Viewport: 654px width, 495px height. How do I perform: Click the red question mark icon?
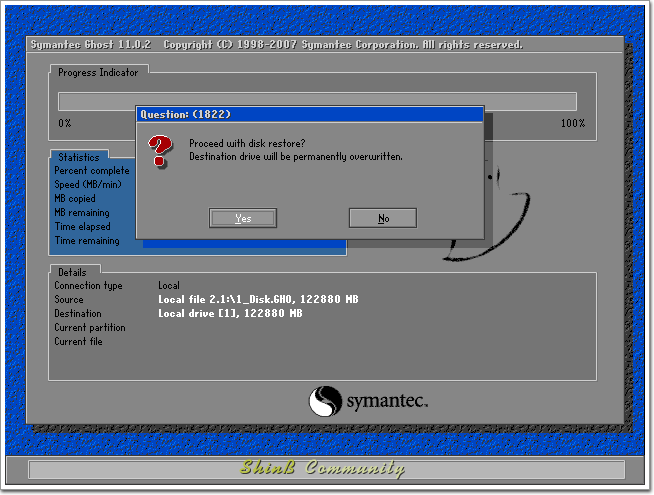[x=160, y=151]
